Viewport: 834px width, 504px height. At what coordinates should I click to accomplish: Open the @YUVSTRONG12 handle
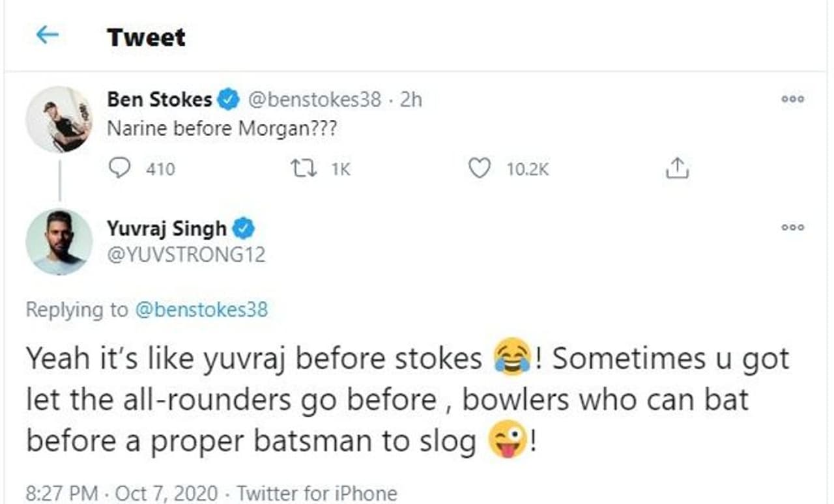click(186, 254)
